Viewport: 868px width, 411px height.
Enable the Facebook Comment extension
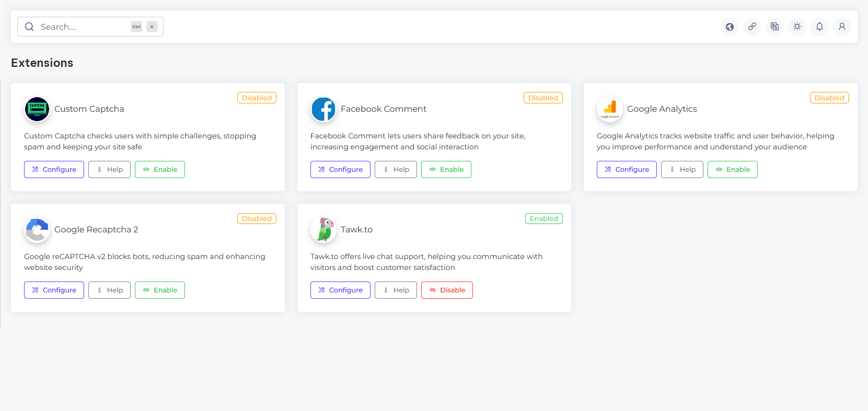click(446, 170)
